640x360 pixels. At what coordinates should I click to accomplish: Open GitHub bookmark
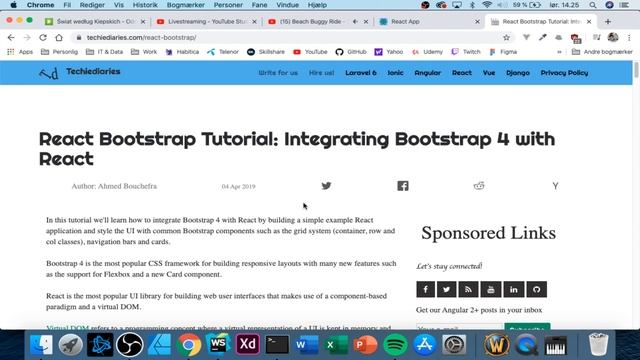coord(351,52)
